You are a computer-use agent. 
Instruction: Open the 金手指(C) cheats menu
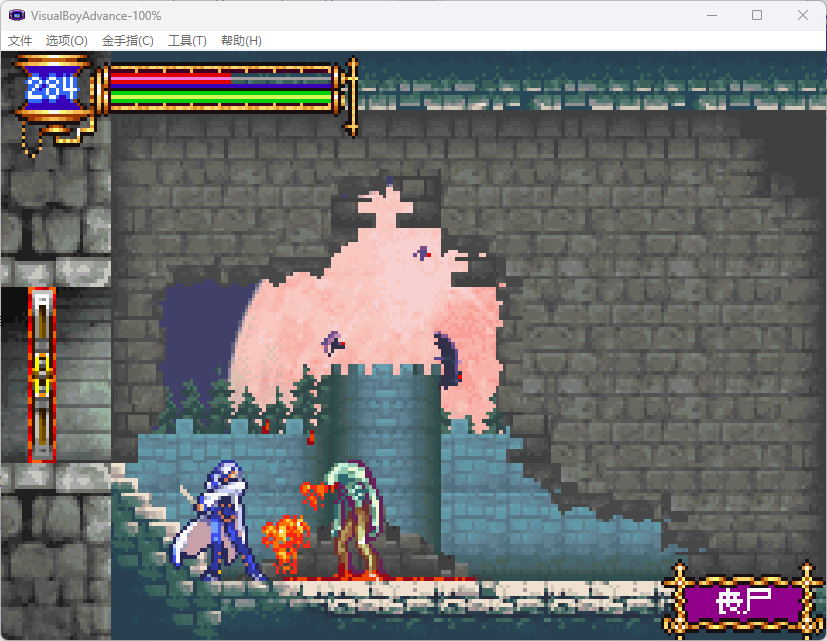tap(128, 41)
